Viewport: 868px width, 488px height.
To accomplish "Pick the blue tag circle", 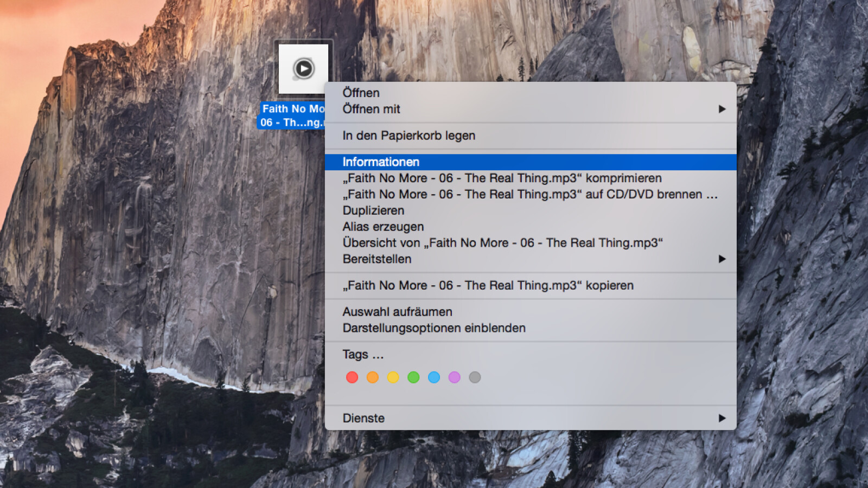I will 434,377.
